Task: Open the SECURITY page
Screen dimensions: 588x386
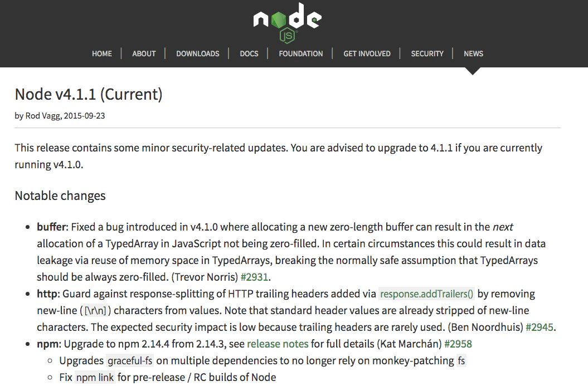Action: click(x=427, y=53)
